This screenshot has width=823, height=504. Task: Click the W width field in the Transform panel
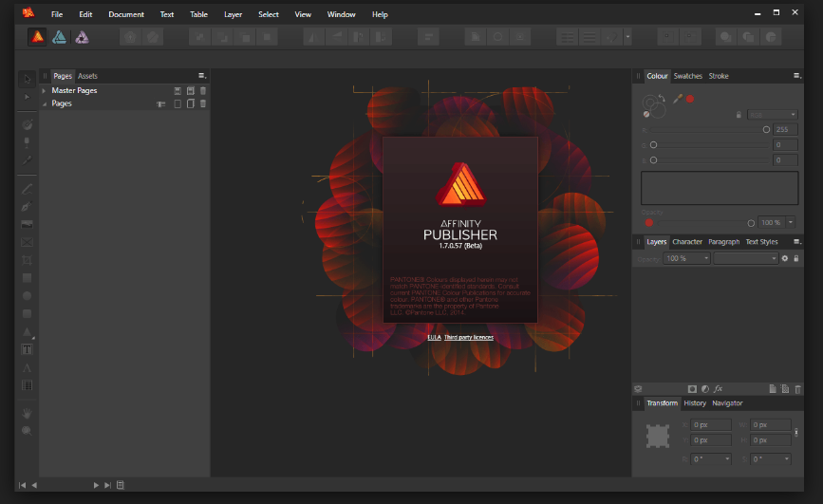[x=771, y=424]
